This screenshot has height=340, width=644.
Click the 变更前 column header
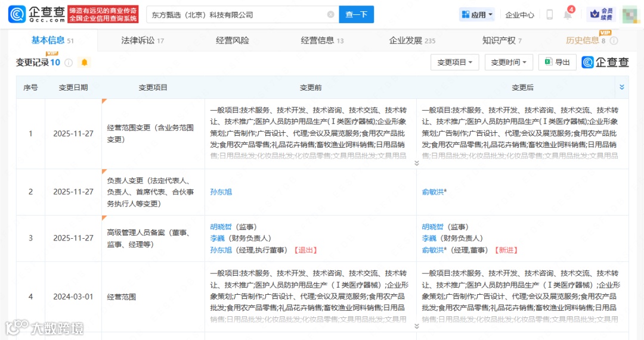pos(311,88)
